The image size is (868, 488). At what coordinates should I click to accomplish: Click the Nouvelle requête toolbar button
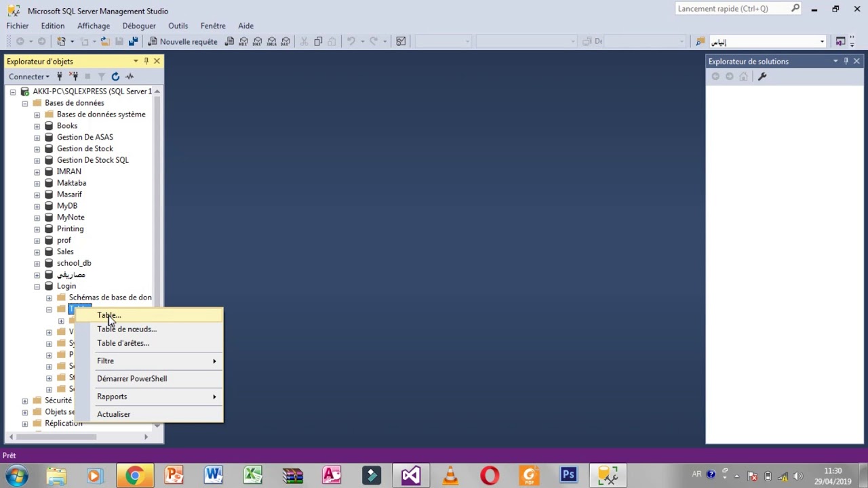182,41
